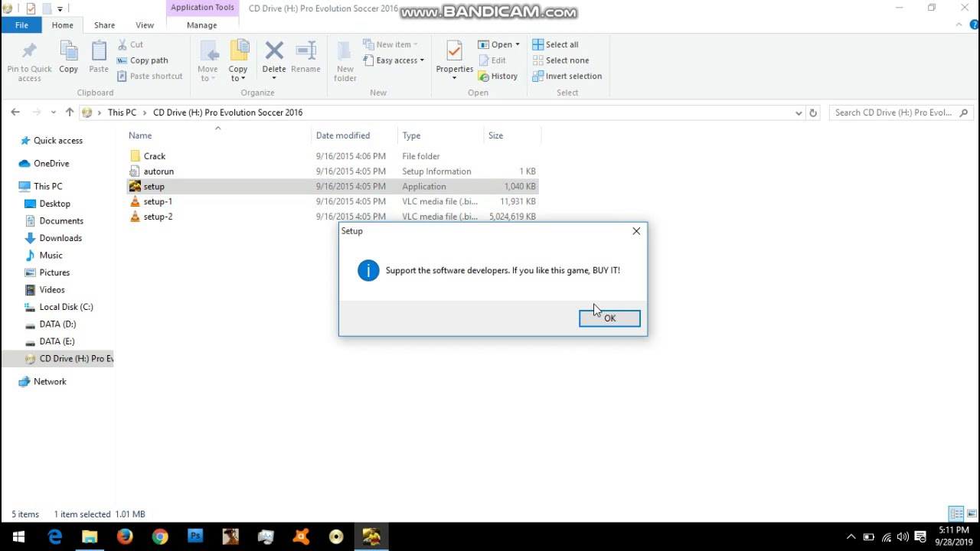Switch to the View ribbon tab
The width and height of the screenshot is (980, 551).
145,25
